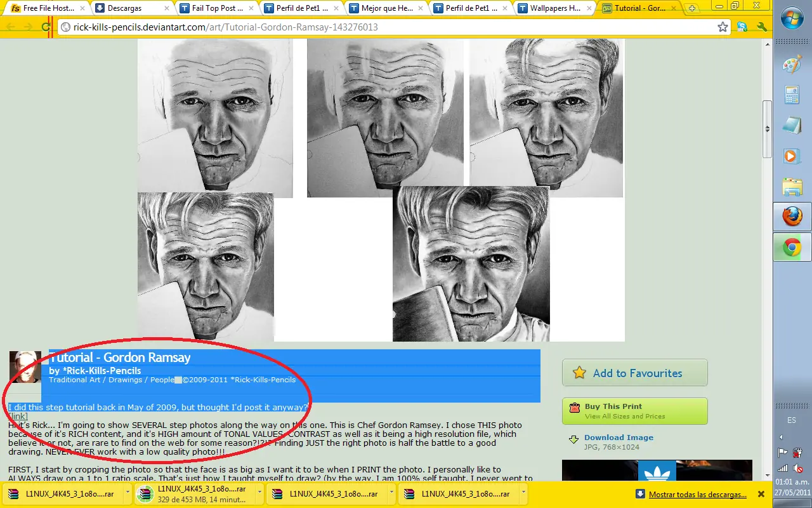Close the downloads bar with the X
This screenshot has width=812, height=508.
click(x=761, y=494)
